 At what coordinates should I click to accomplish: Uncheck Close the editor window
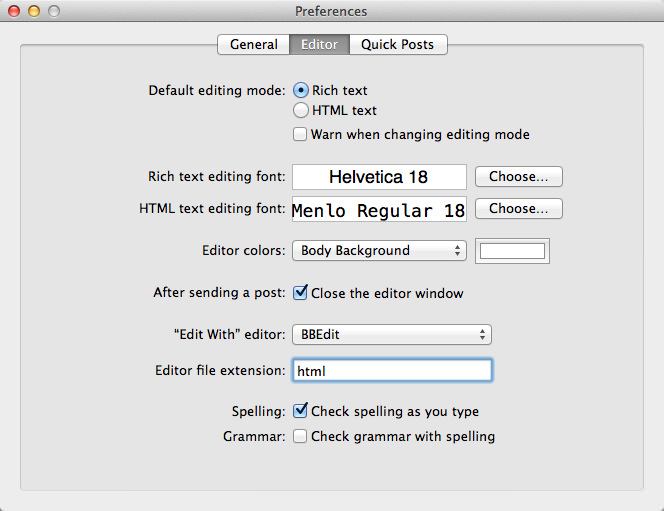pos(300,293)
